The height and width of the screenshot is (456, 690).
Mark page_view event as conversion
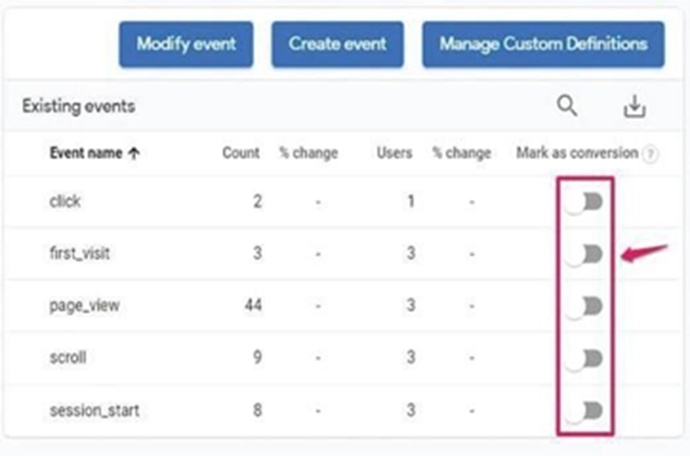(584, 306)
